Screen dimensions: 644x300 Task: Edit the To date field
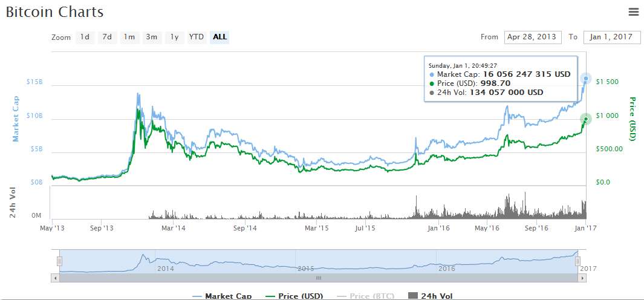[x=611, y=37]
